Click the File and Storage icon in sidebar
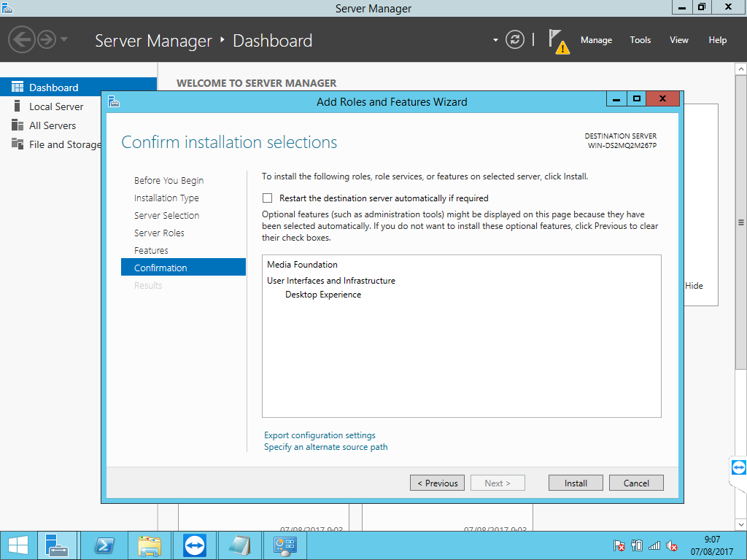 point(18,144)
